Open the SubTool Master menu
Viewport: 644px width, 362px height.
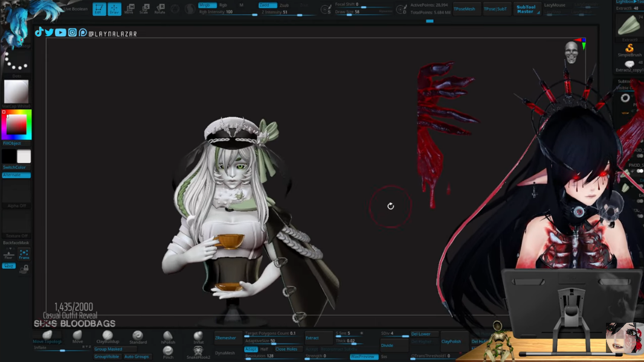click(526, 9)
